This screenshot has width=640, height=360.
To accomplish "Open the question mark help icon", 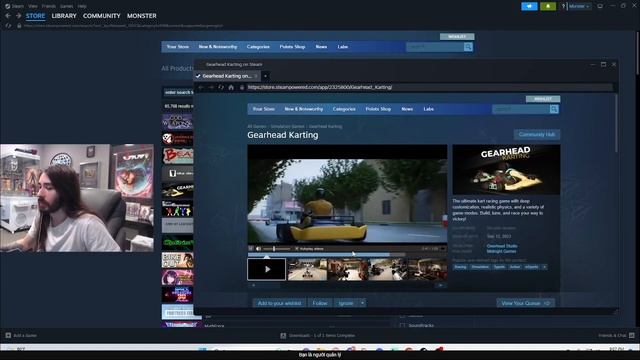I will click(x=563, y=6).
